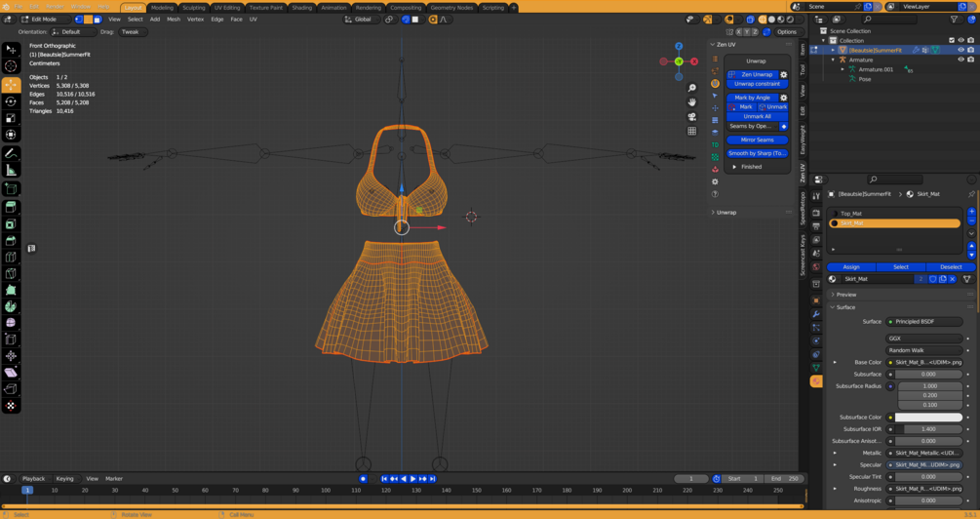
Task: Select the Shrink/Fatten tool
Action: [11, 356]
